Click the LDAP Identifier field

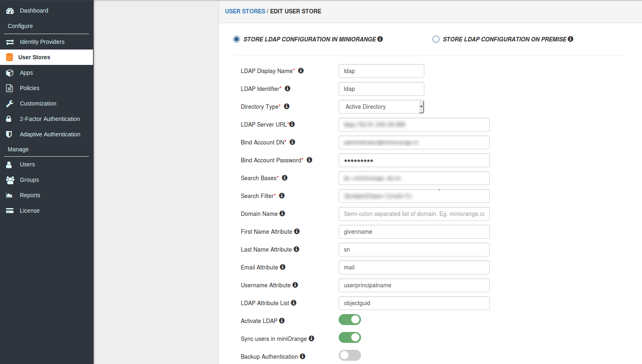click(x=381, y=89)
